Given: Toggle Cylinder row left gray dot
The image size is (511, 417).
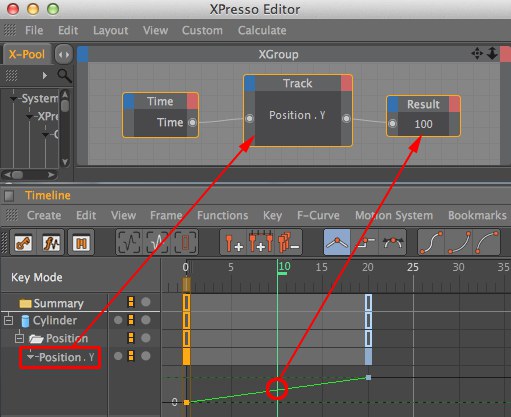Looking at the screenshot, I should coord(118,320).
